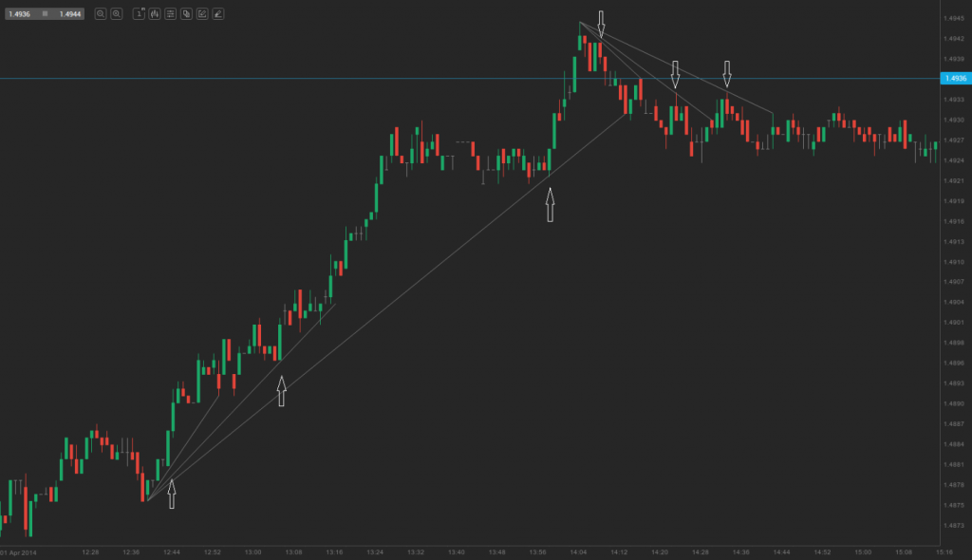Click the 12:28 time axis label
This screenshot has width=972, height=560.
pos(90,552)
